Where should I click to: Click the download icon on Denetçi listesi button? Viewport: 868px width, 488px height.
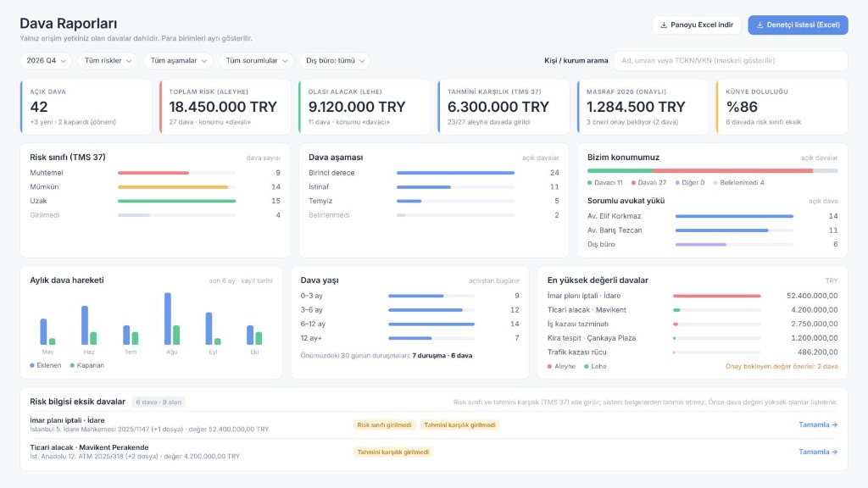760,25
